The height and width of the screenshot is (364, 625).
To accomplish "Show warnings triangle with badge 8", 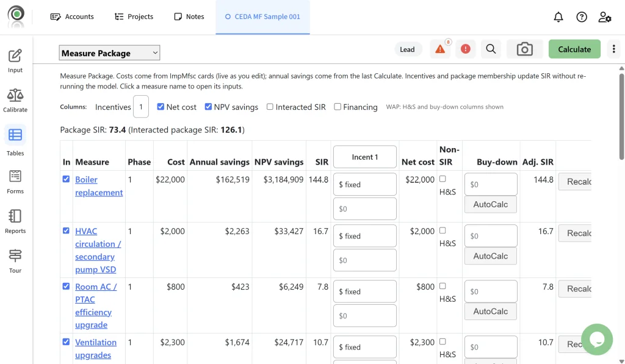I will point(441,49).
